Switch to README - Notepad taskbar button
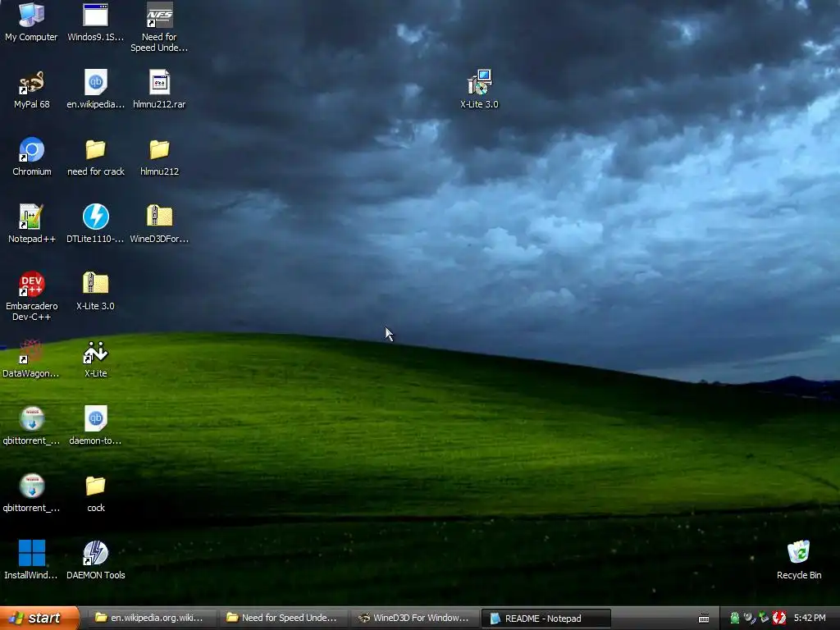This screenshot has height=630, width=840. click(546, 619)
